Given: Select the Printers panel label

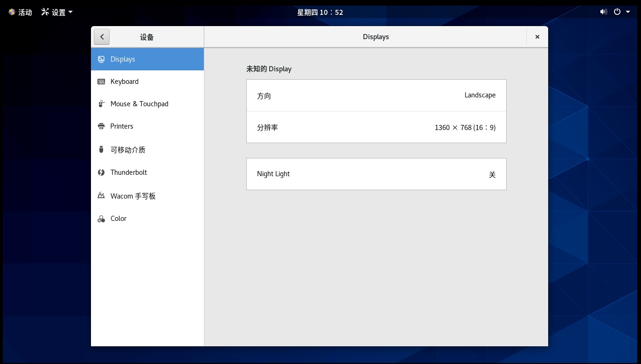Looking at the screenshot, I should pyautogui.click(x=122, y=126).
